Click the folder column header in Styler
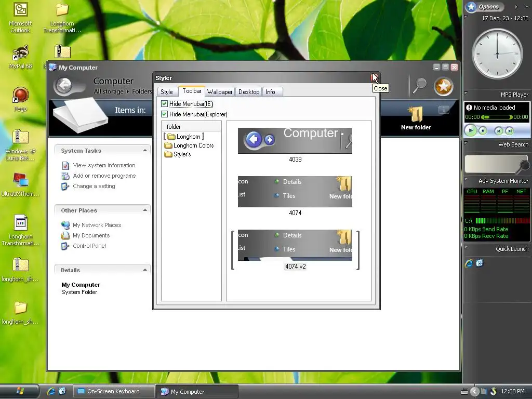The height and width of the screenshot is (399, 532). [191, 127]
